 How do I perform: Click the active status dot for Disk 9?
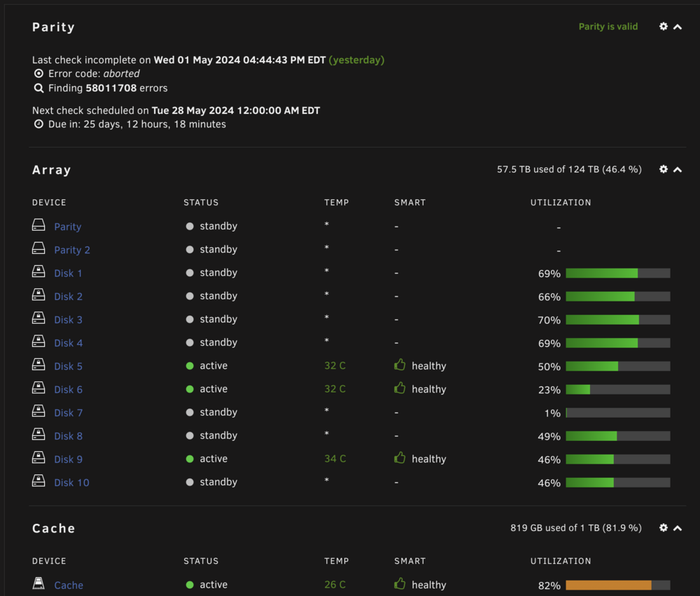tap(190, 459)
